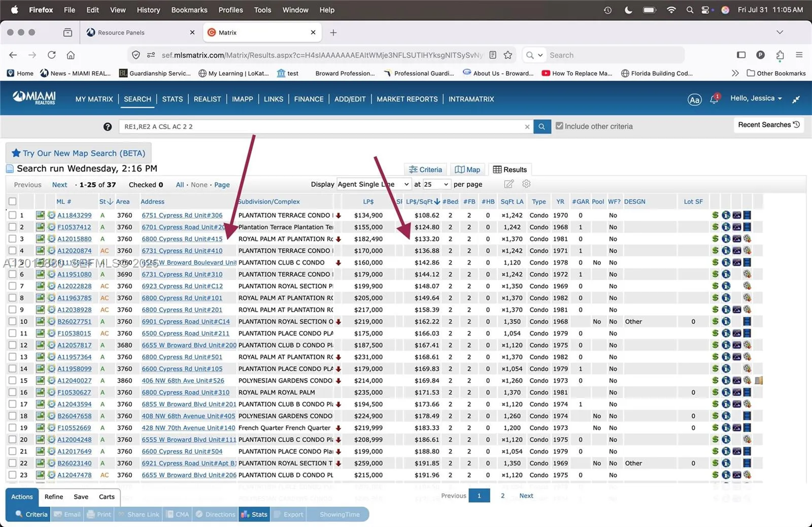
Task: Clear the RE1,RE2 search criteria text
Action: [527, 127]
